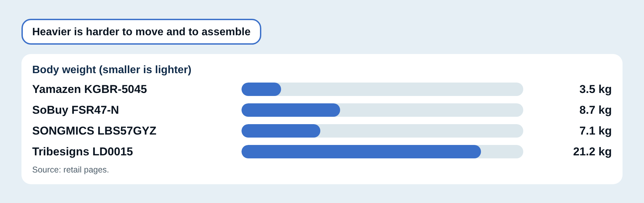Click the 'Heavier is harder to move' heading pill

(141, 32)
